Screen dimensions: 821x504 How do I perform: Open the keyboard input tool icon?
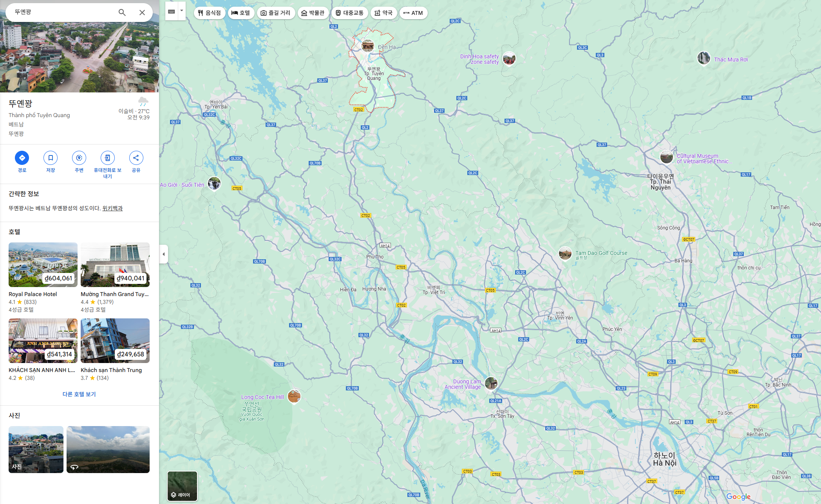[172, 12]
